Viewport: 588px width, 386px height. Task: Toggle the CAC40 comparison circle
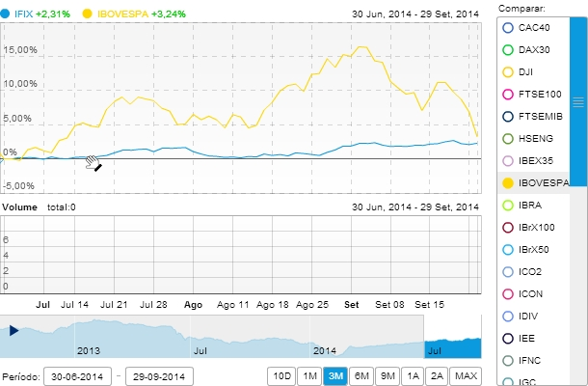click(508, 27)
